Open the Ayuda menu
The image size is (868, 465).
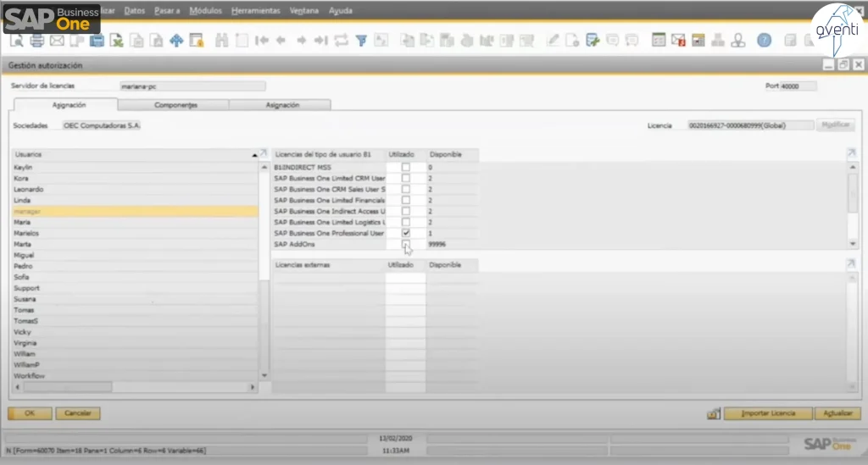341,10
